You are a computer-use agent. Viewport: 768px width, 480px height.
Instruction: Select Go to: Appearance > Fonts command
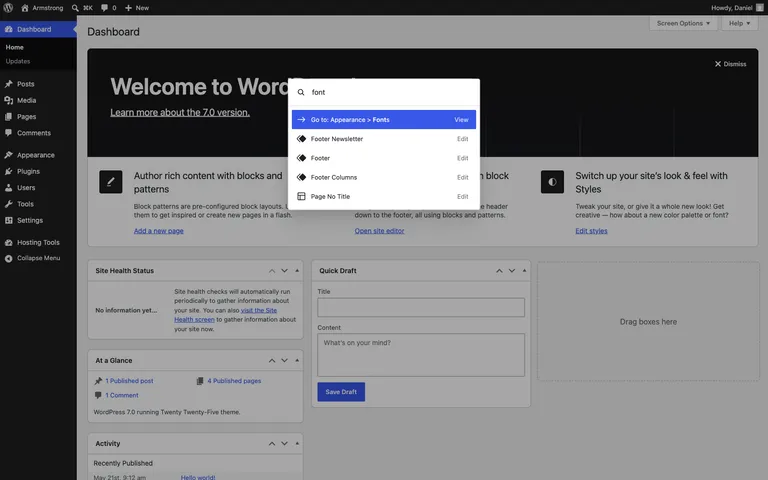coord(384,120)
